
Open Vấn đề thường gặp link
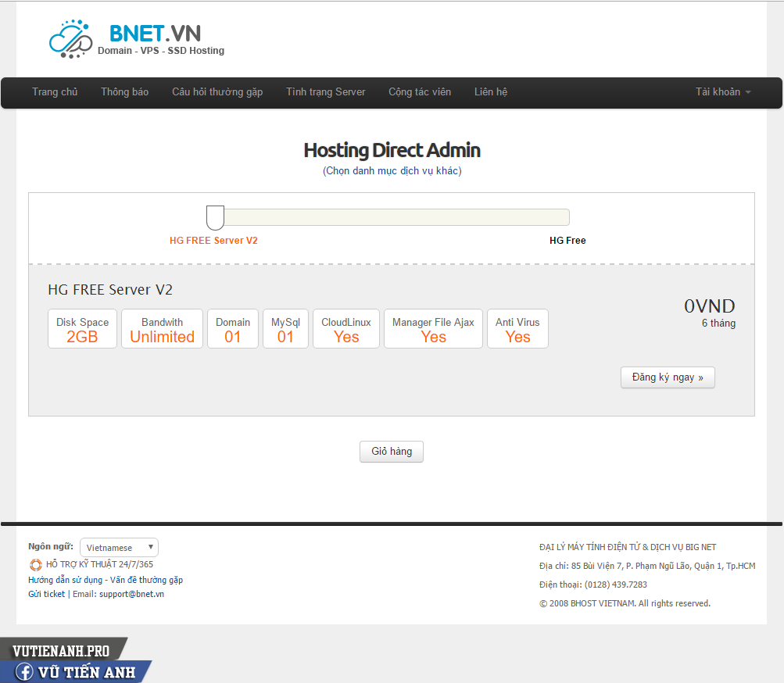(146, 580)
